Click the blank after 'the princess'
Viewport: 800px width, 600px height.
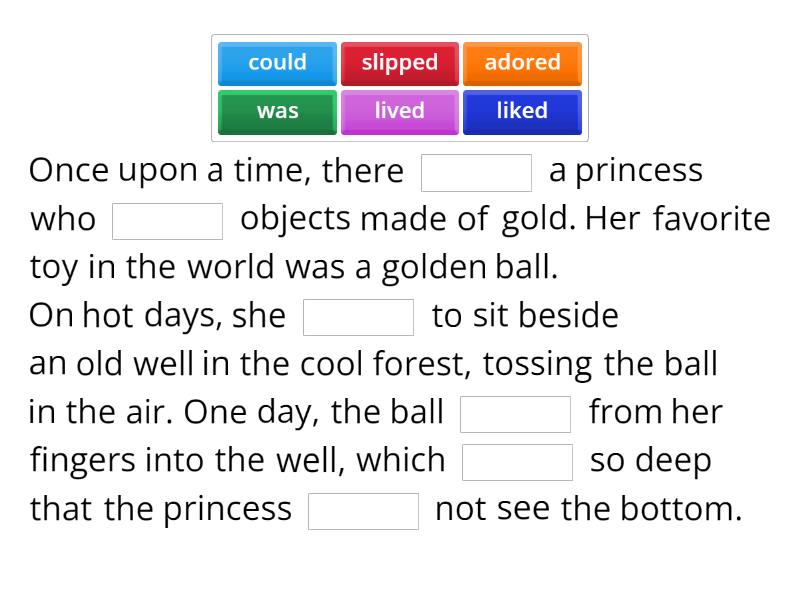pos(364,510)
